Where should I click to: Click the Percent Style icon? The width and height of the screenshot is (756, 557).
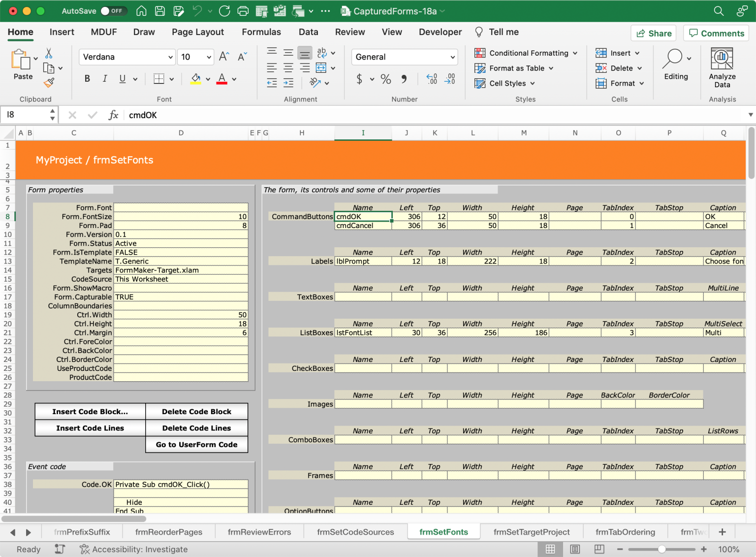point(385,79)
